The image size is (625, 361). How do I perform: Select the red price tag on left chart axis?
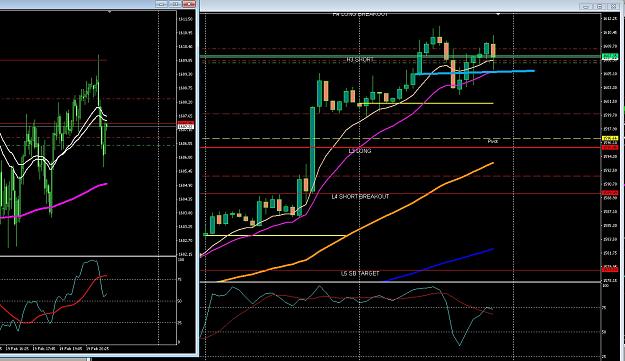pyautogui.click(x=186, y=124)
